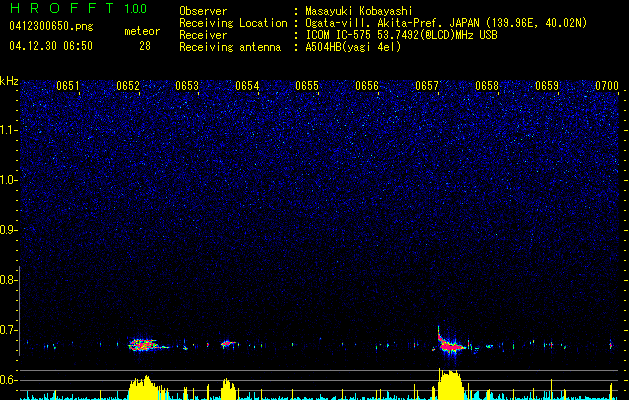Screen dimensions: 629x400
Task: Click the 0657 time marker
Action: 427,87
